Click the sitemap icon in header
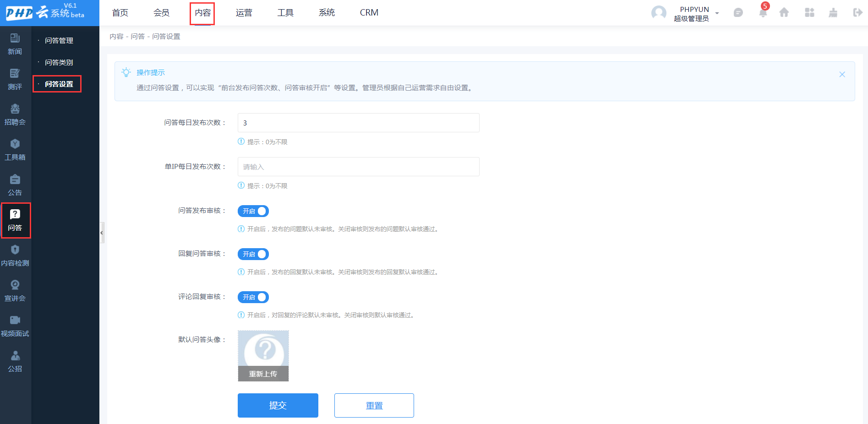 [833, 13]
